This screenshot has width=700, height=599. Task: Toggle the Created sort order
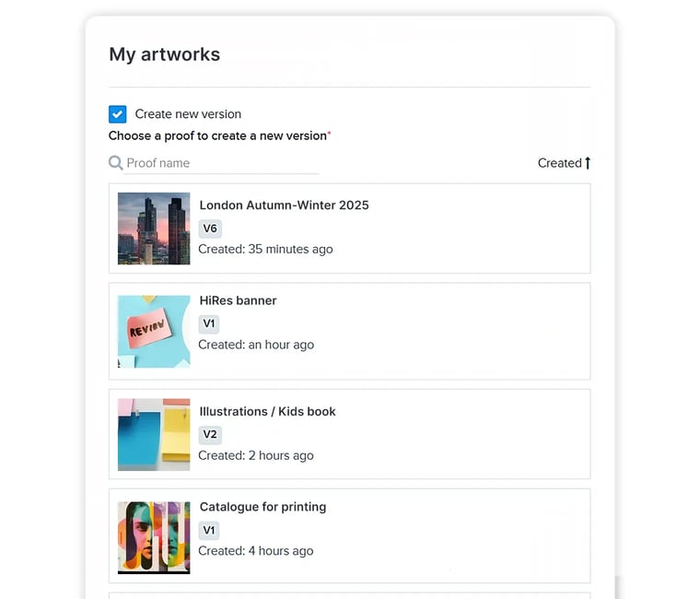tap(559, 163)
